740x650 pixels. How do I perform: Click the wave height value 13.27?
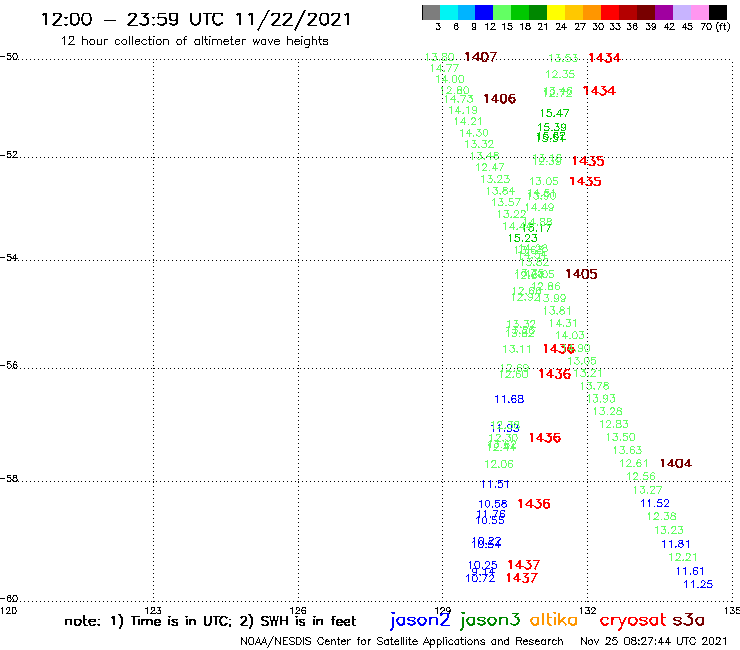click(648, 490)
